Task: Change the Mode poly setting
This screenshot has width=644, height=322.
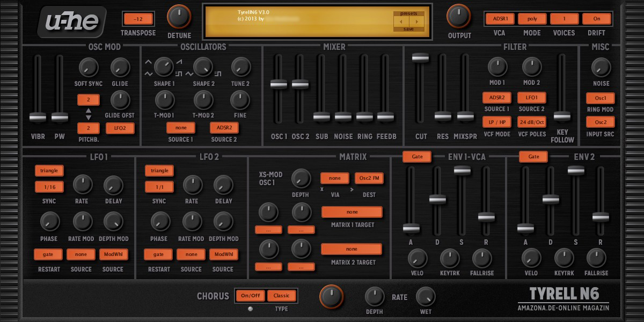Action: click(532, 18)
